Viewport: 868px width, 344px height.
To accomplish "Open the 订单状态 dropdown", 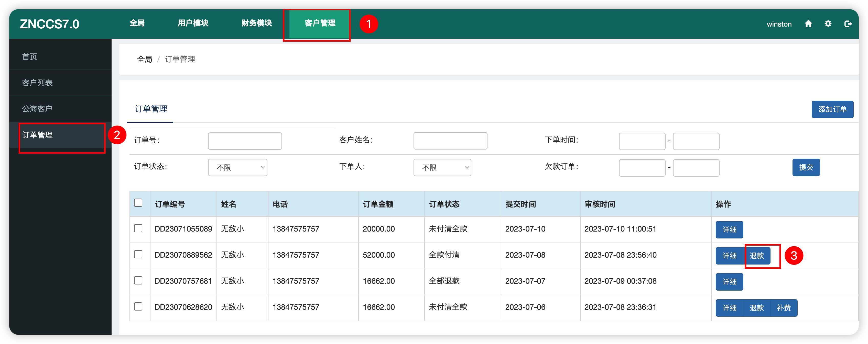I will tap(237, 167).
